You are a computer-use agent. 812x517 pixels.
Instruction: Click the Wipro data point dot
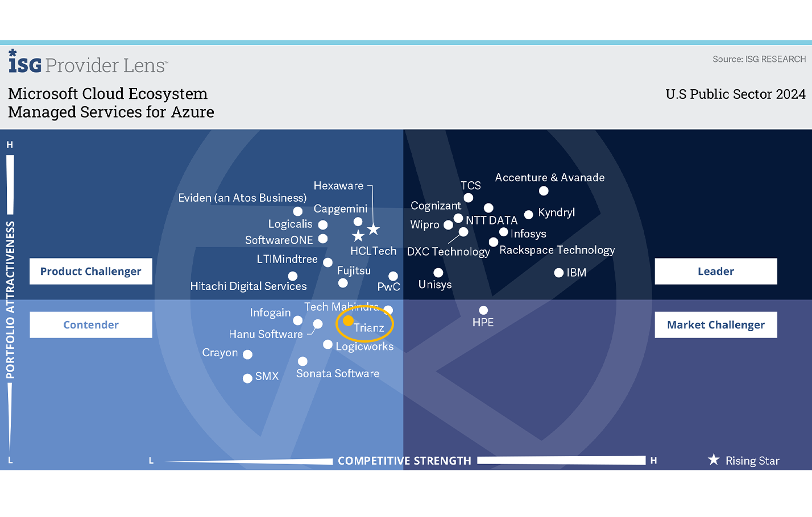(449, 225)
